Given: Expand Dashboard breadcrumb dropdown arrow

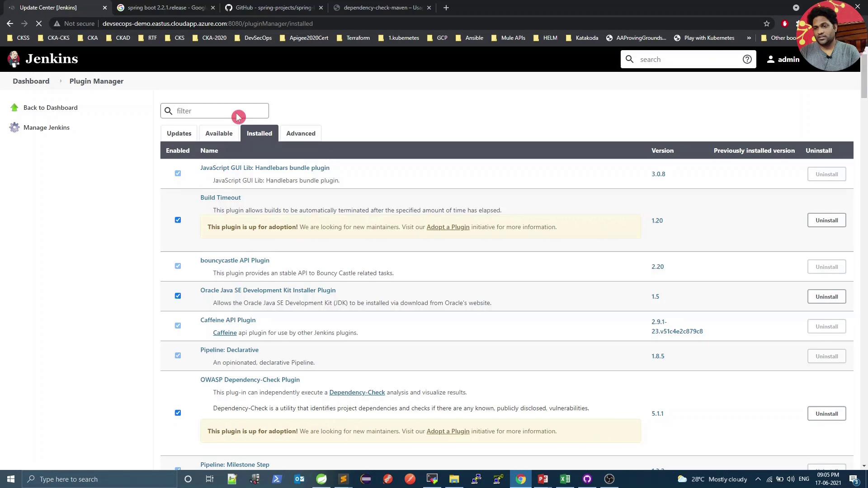Looking at the screenshot, I should point(61,81).
